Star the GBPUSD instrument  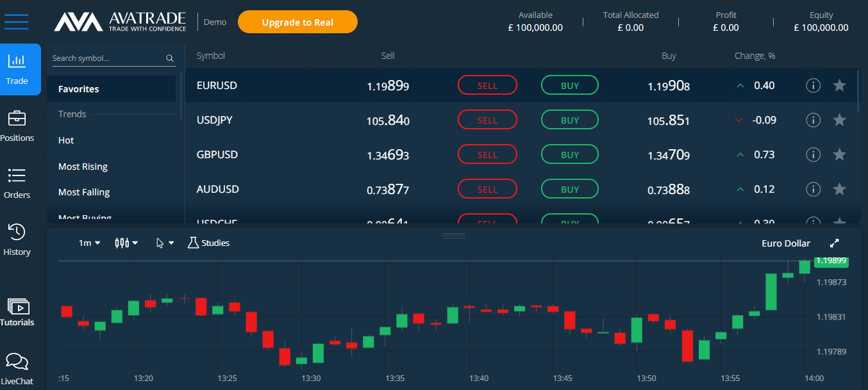[x=840, y=154]
